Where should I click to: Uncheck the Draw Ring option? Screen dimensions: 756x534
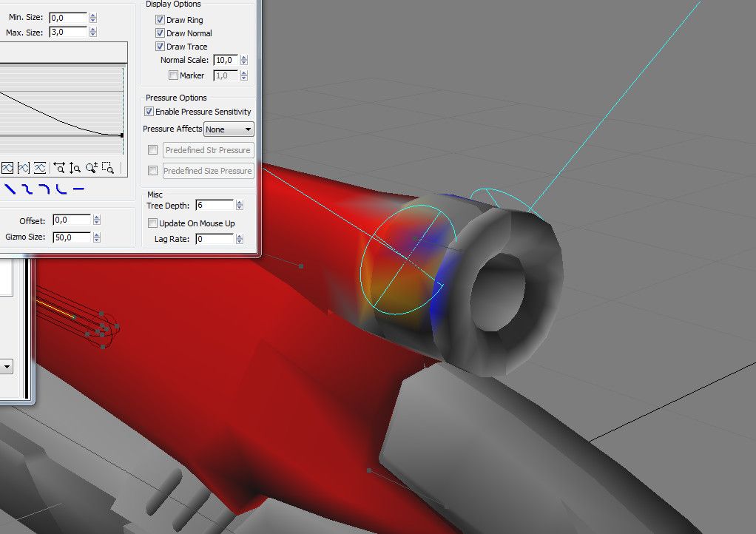click(160, 20)
